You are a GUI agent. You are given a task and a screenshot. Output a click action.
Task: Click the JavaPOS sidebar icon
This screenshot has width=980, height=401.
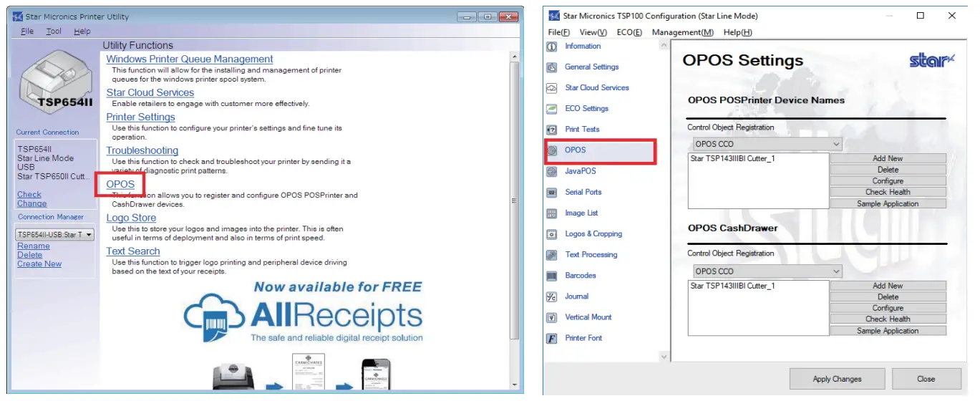pos(551,171)
